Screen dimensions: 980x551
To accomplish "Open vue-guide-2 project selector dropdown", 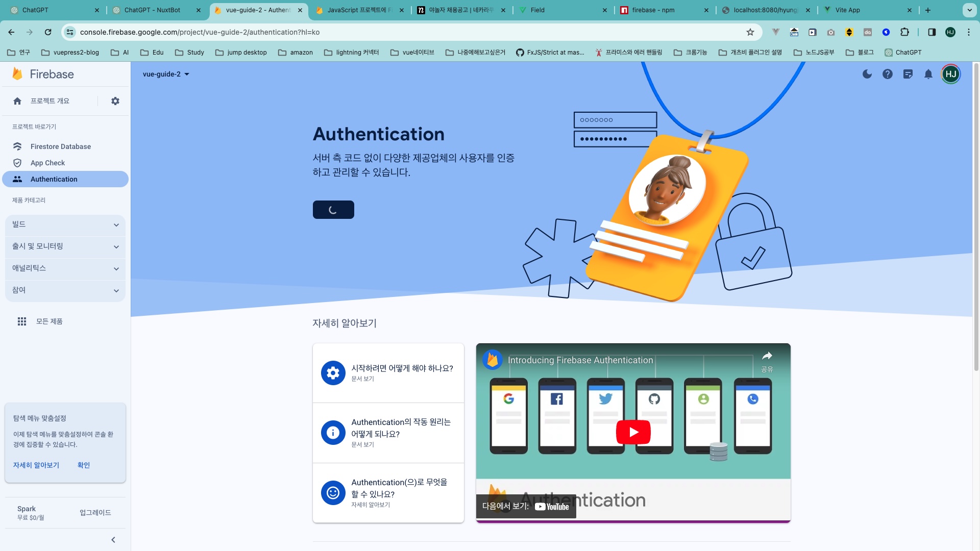I will pyautogui.click(x=166, y=74).
